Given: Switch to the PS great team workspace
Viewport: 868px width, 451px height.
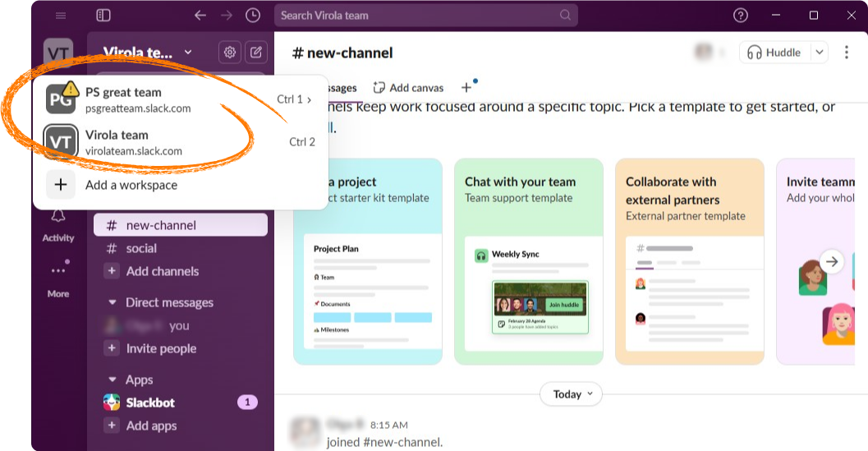Looking at the screenshot, I should (x=181, y=99).
